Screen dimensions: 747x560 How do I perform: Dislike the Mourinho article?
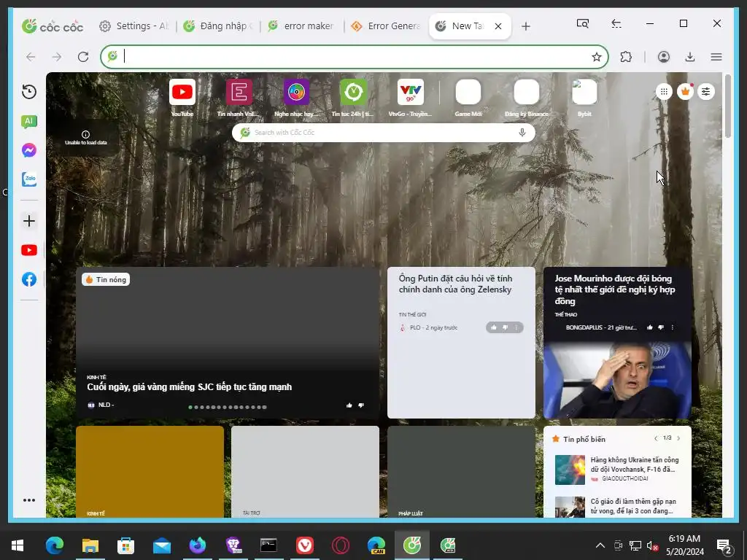(661, 327)
